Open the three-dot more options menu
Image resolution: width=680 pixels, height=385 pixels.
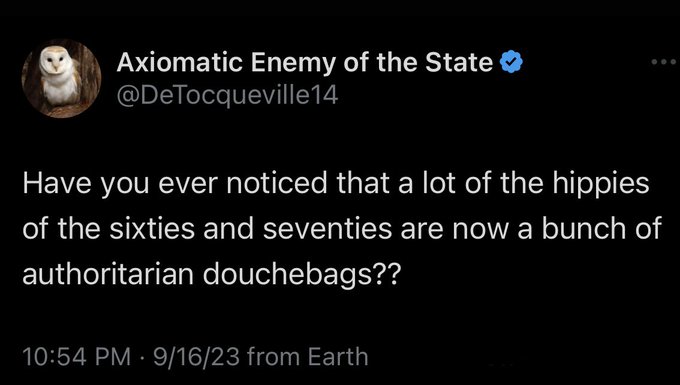click(x=664, y=62)
